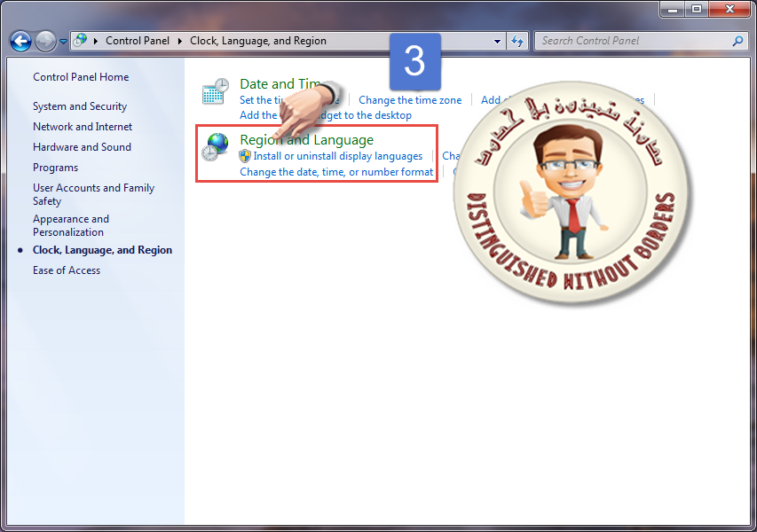Go back with the Back arrow button
Image resolution: width=757 pixels, height=532 pixels.
pos(20,42)
